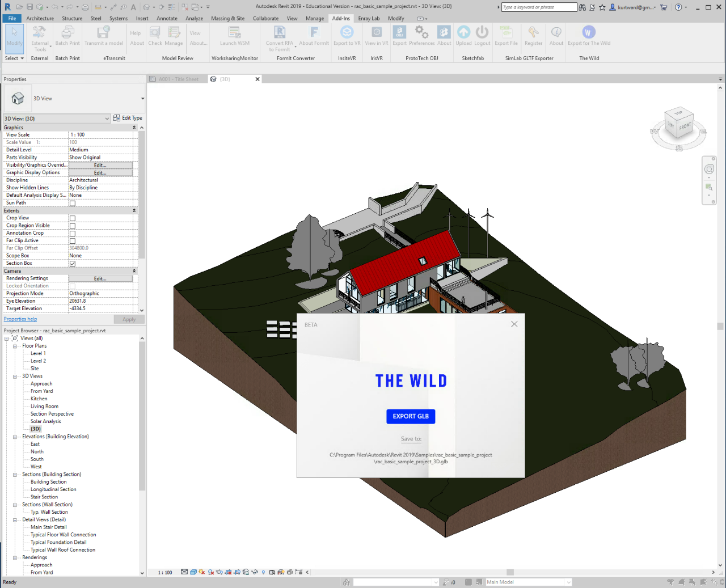Image resolution: width=726 pixels, height=588 pixels.
Task: Open ProtoTech OBJ Preferences
Action: coord(421,32)
